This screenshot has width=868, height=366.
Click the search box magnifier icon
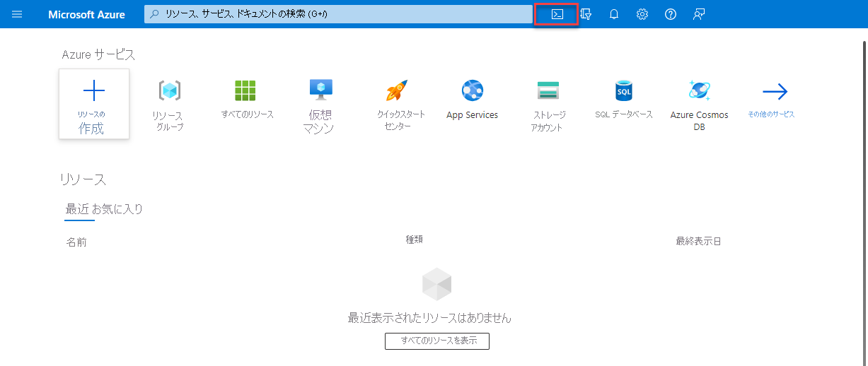(x=154, y=14)
